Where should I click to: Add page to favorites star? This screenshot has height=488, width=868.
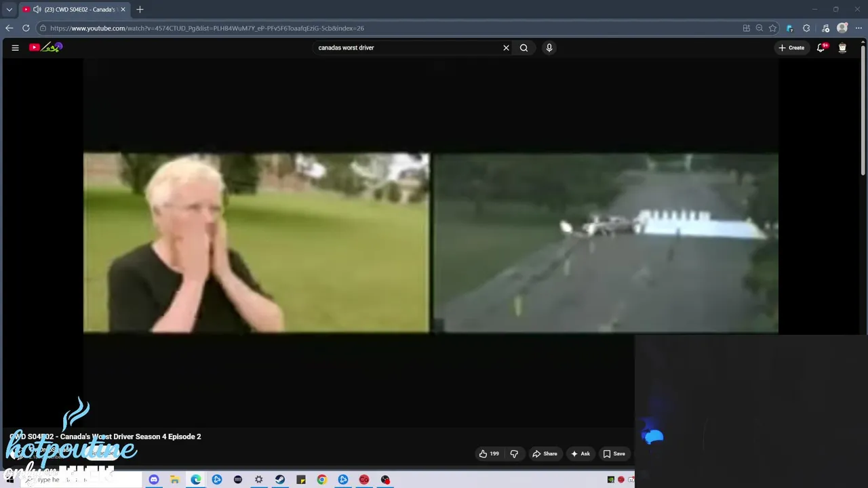(x=772, y=28)
